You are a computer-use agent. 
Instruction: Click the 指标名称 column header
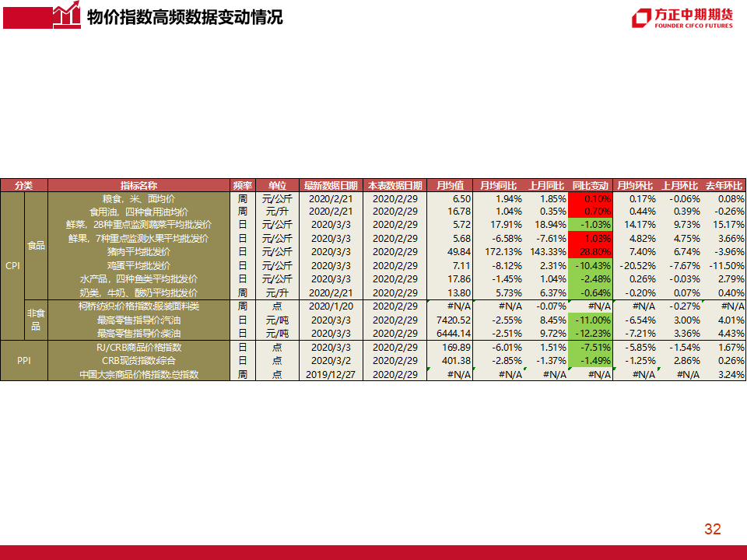click(x=139, y=186)
